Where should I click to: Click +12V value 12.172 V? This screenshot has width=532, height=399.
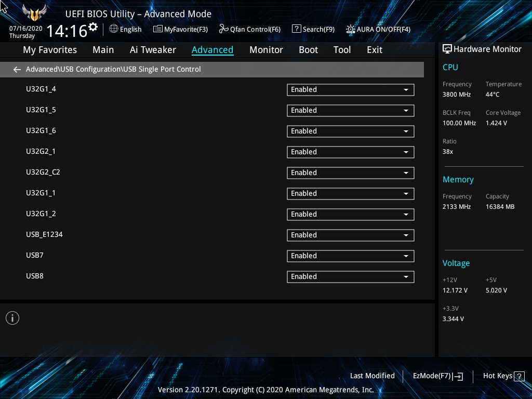455,290
